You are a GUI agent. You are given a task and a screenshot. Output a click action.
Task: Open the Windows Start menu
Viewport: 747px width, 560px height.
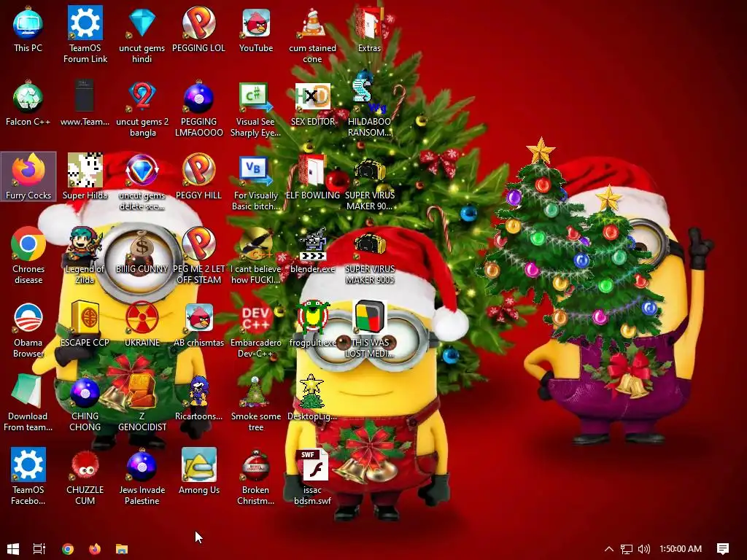click(x=13, y=549)
